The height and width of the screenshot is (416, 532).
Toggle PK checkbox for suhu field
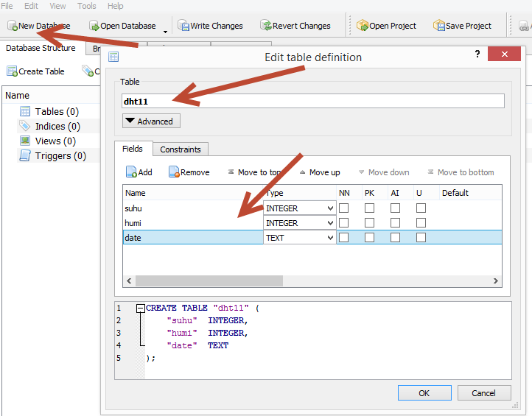(x=369, y=208)
